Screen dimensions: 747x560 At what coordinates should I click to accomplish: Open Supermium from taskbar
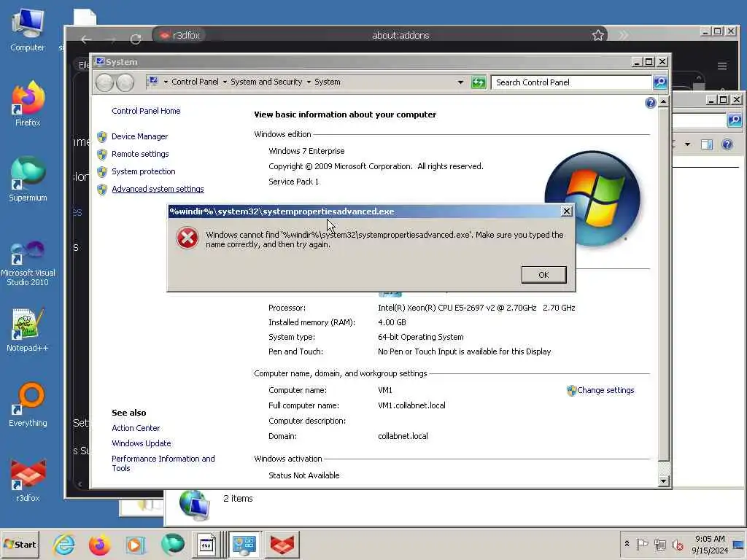pos(172,545)
